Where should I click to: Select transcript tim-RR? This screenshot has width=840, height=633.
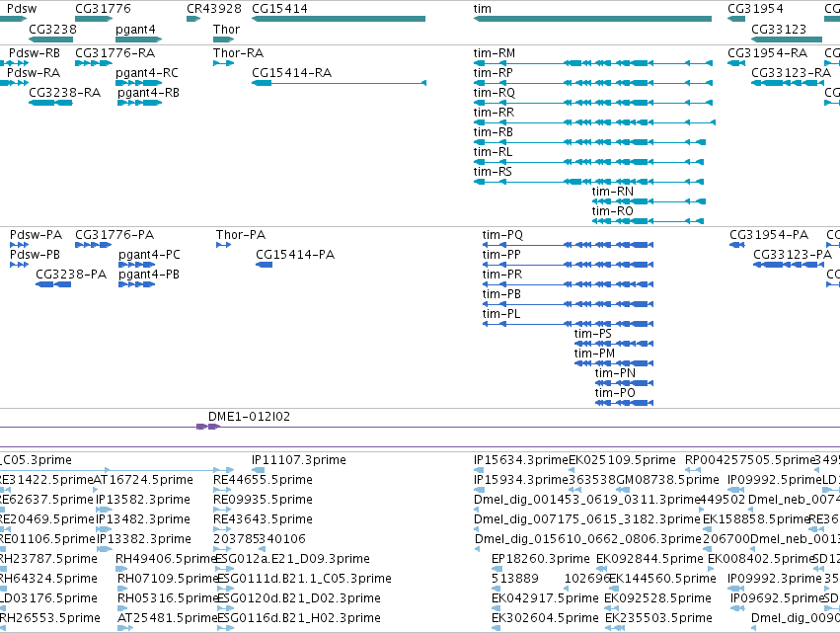tap(594, 122)
